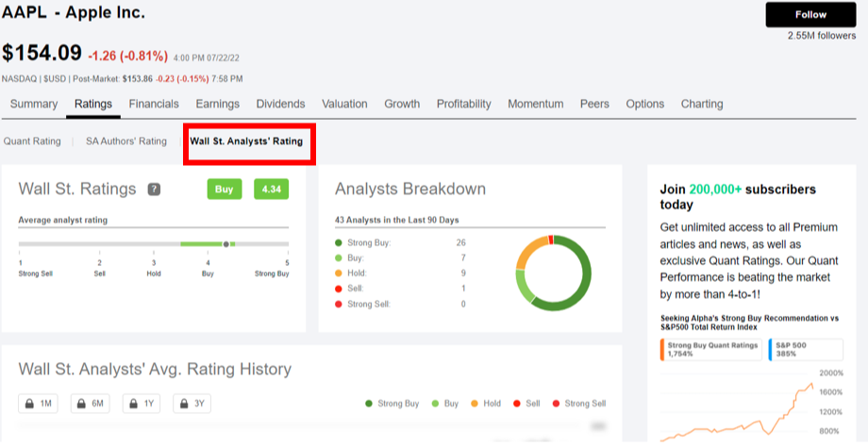
Task: Click the lock icon on the 6M button
Action: 81,404
